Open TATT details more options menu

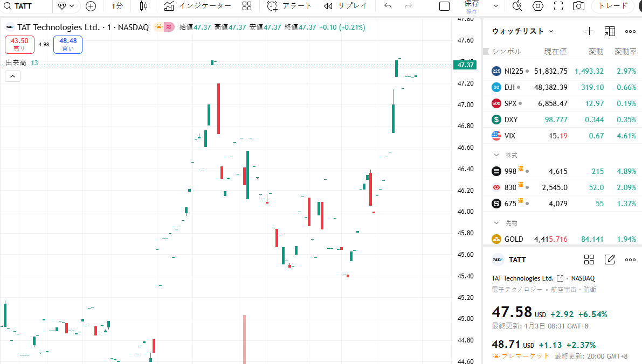631,260
